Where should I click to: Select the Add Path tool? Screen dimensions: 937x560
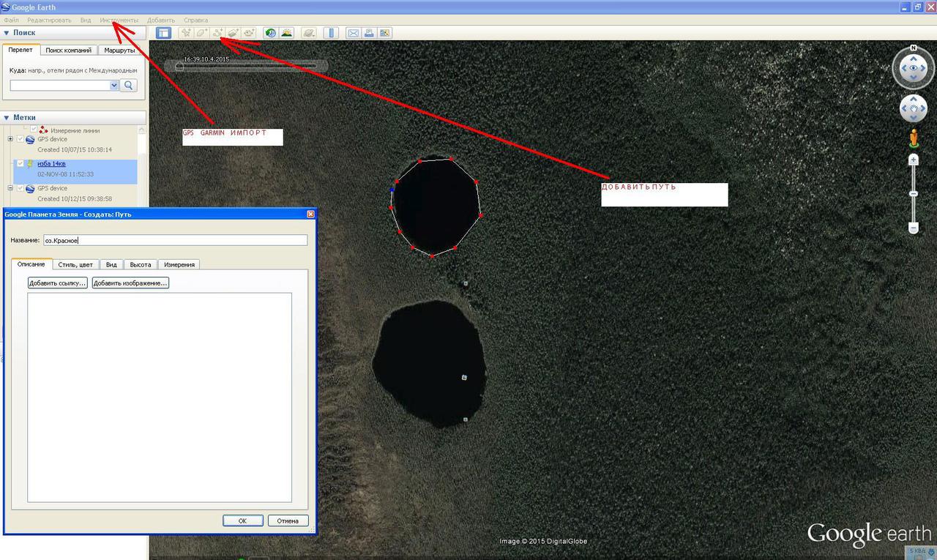(x=217, y=33)
